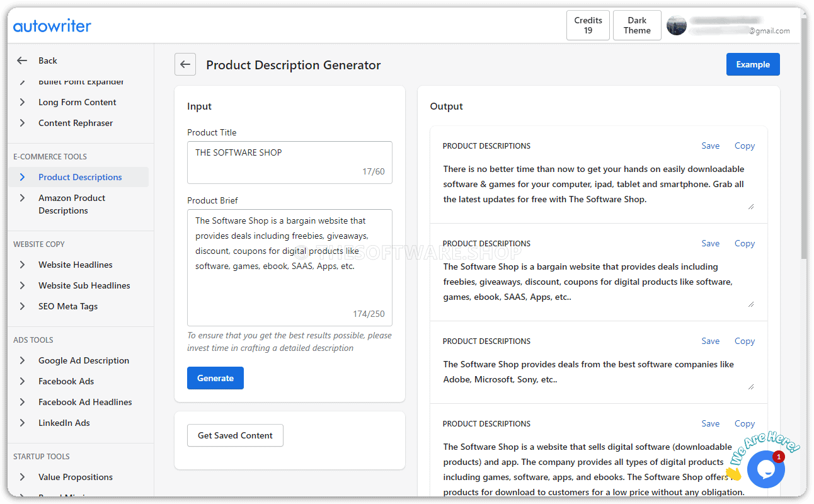Save the third product description
814x504 pixels.
pyautogui.click(x=711, y=341)
